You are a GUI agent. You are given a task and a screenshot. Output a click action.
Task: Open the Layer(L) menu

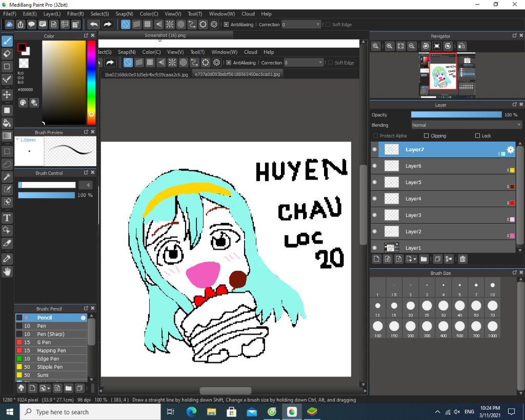coord(52,14)
